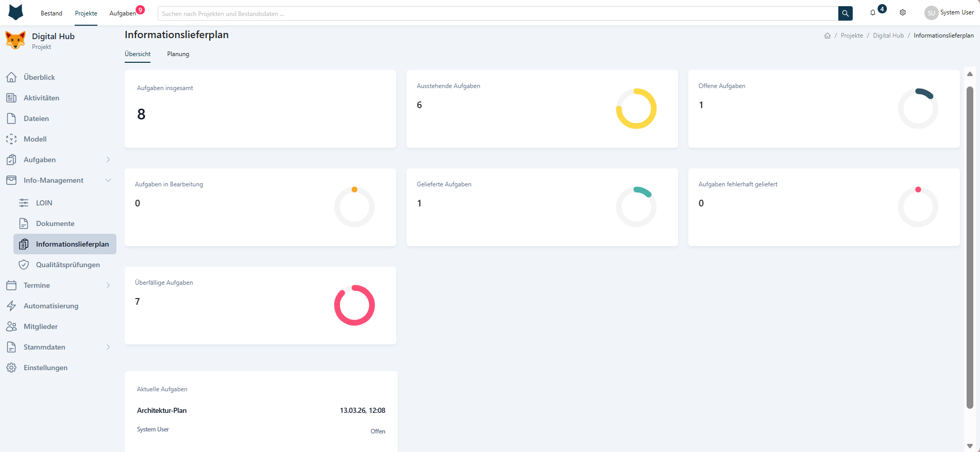This screenshot has height=452, width=980.
Task: Click the Aufgaben insgesamt value 8
Action: tap(141, 114)
